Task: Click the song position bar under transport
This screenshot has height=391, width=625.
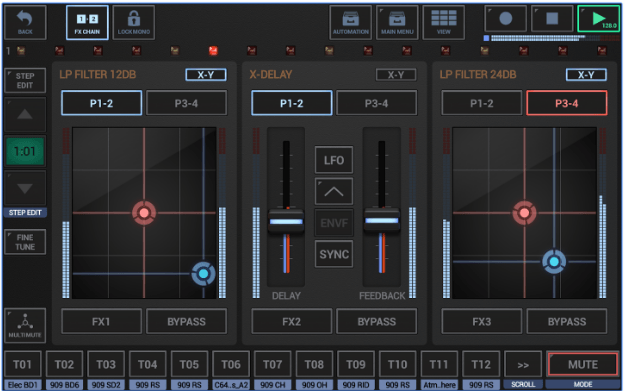Action: [552, 38]
